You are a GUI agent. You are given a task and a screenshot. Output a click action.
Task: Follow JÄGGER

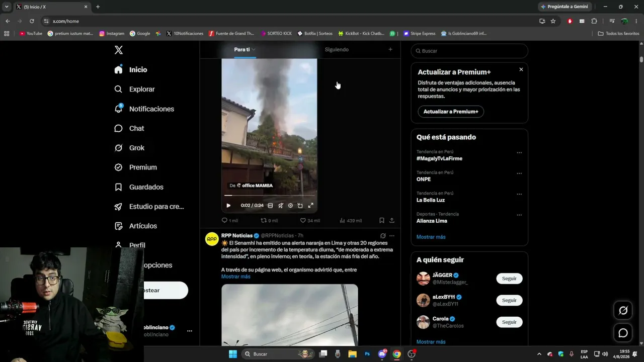pyautogui.click(x=509, y=279)
